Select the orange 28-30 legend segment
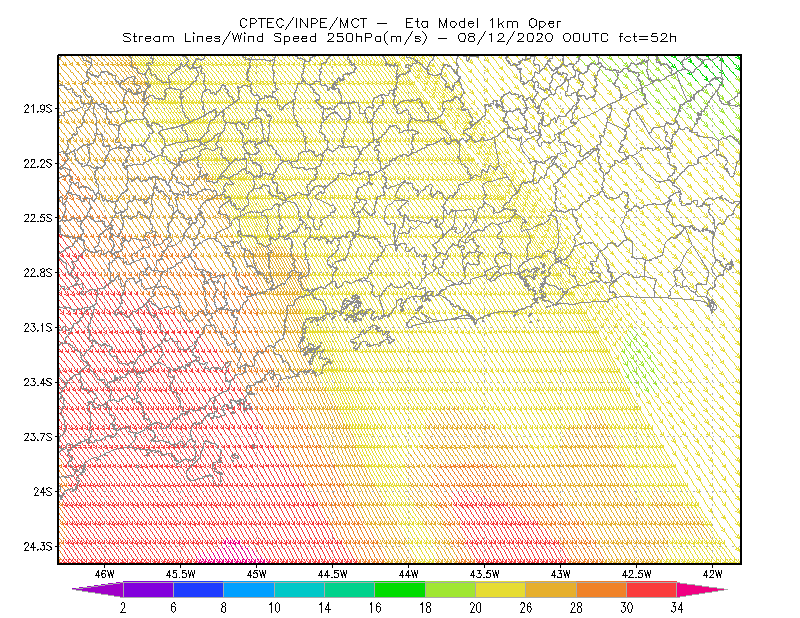This screenshot has height=618, width=800. tap(602, 589)
